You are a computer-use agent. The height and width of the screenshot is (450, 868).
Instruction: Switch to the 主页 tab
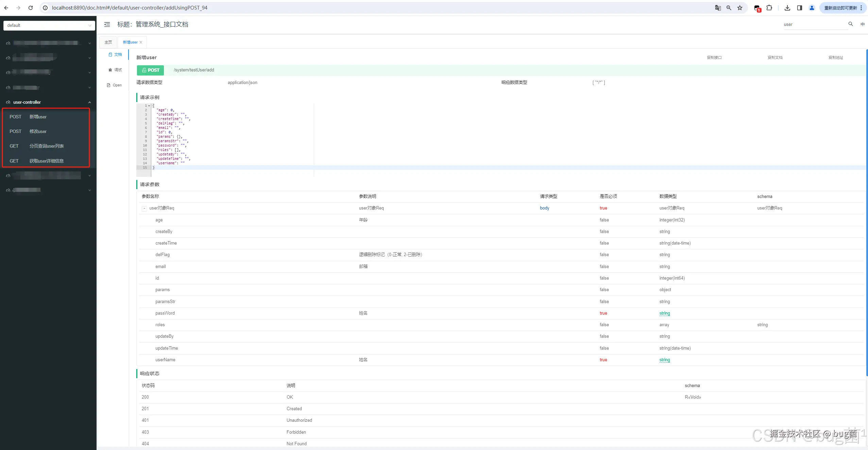[108, 42]
